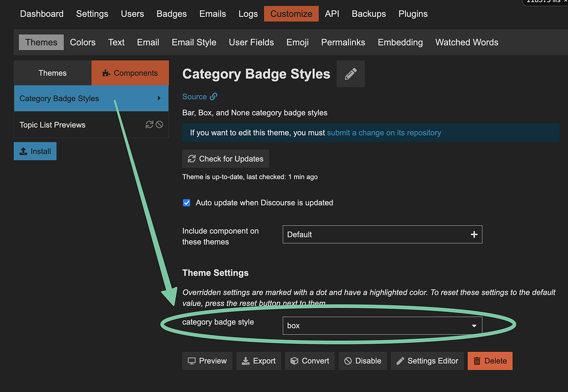This screenshot has width=568, height=392.
Task: Expand the Category Badge Styles arrow
Action: click(x=159, y=98)
